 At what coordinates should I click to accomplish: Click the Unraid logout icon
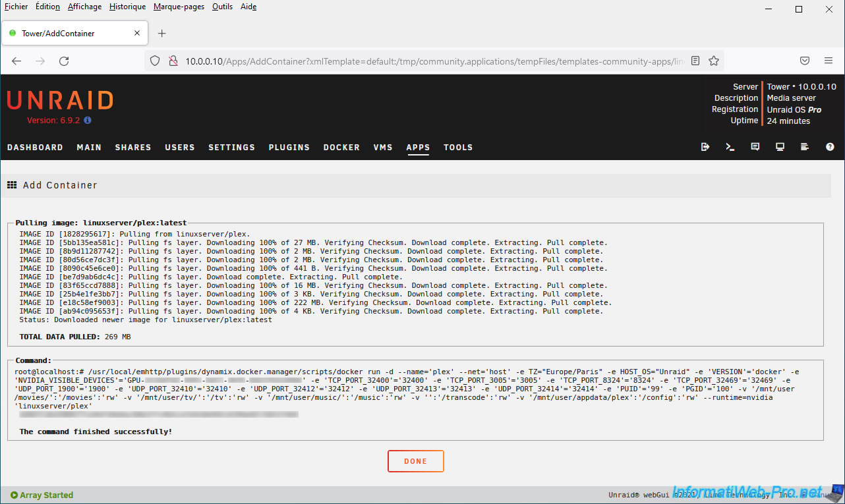[x=705, y=148]
